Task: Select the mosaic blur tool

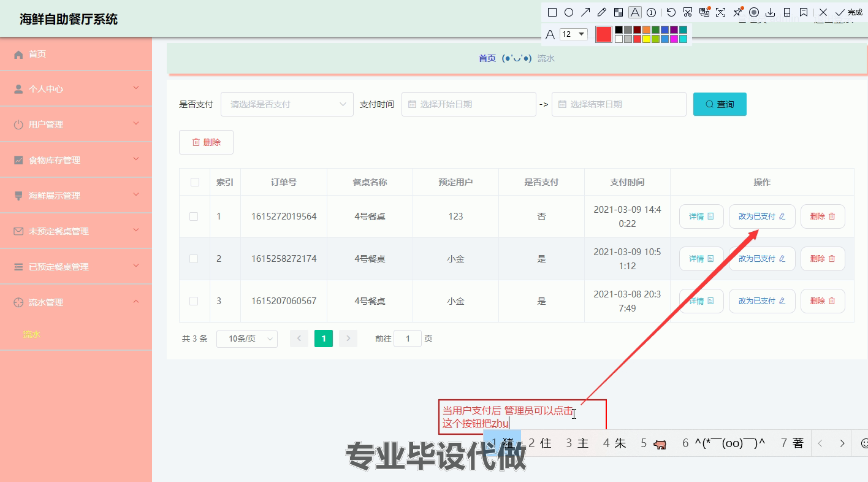Action: pyautogui.click(x=619, y=12)
